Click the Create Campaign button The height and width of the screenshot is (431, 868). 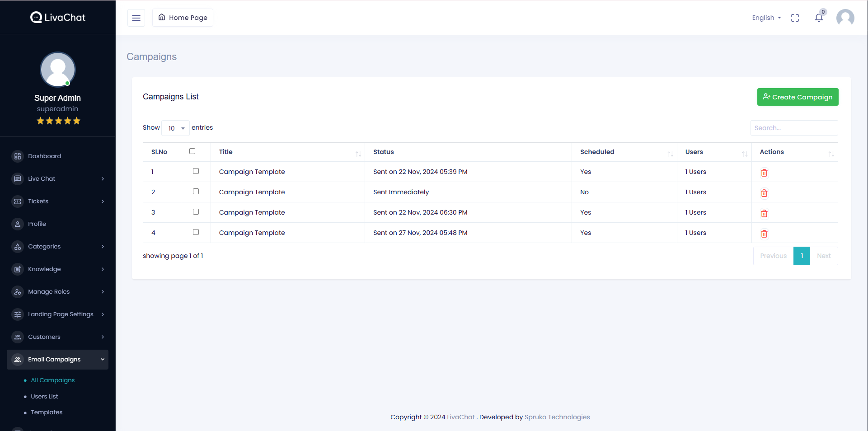pyautogui.click(x=798, y=97)
